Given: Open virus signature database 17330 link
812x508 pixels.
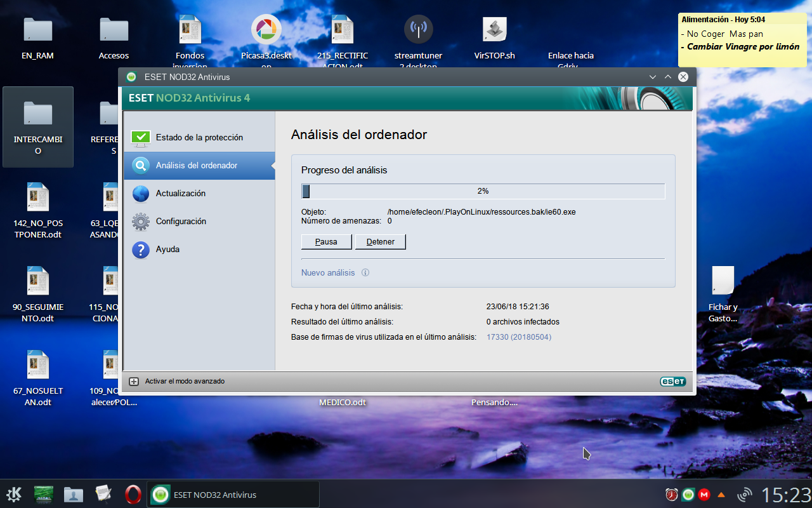Looking at the screenshot, I should [x=519, y=337].
